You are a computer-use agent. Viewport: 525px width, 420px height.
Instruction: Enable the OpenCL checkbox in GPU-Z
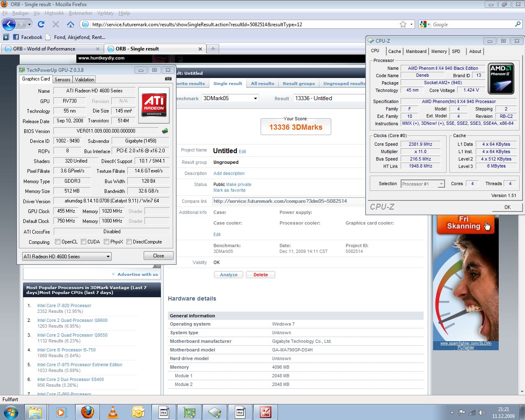point(58,242)
